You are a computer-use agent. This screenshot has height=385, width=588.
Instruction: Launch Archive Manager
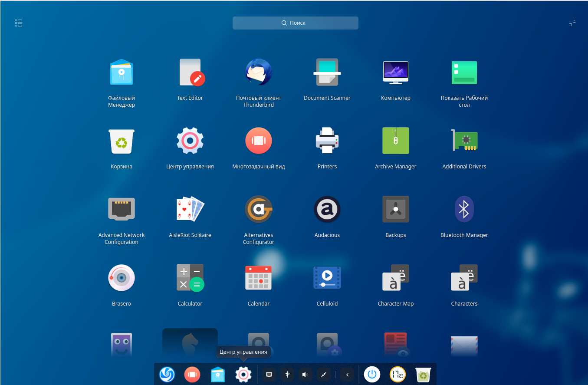coord(396,141)
